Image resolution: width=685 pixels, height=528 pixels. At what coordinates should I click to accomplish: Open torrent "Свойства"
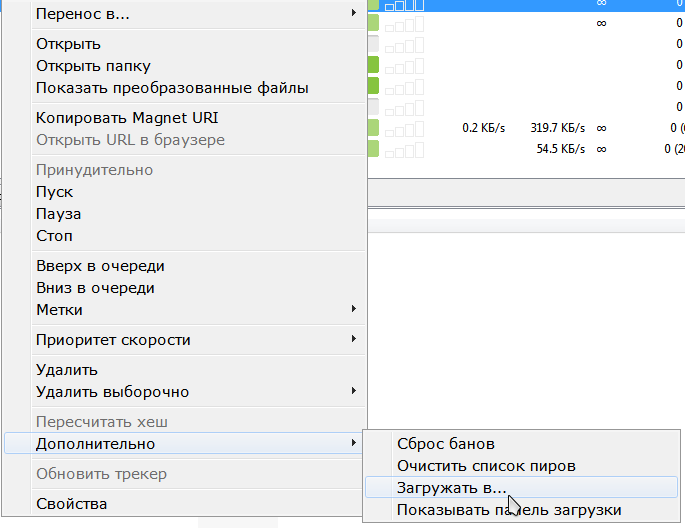[71, 504]
